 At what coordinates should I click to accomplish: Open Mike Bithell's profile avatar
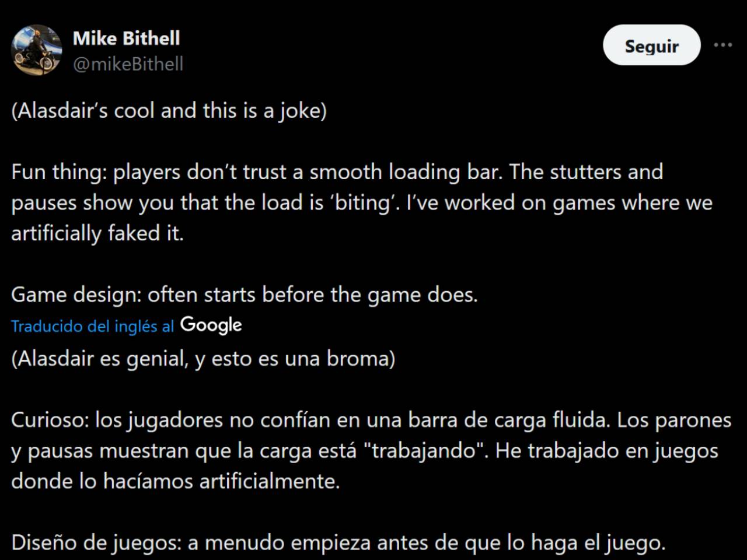click(37, 50)
